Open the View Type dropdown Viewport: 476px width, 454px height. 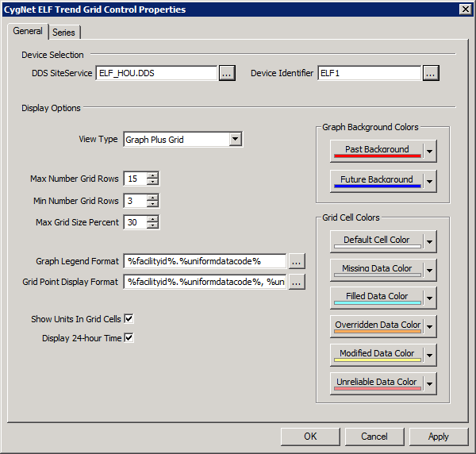[x=236, y=140]
